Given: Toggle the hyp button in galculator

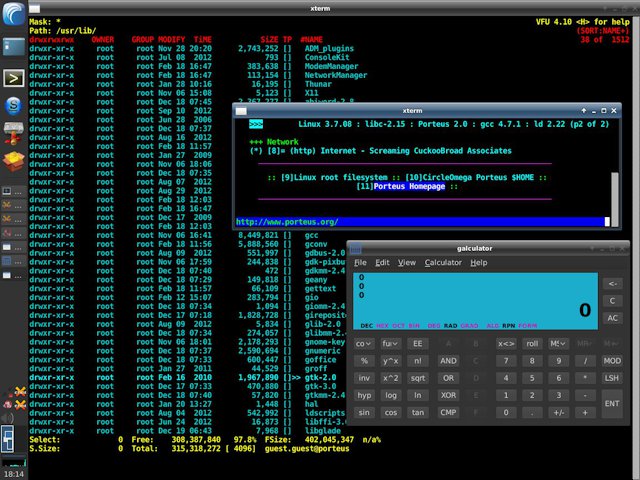Looking at the screenshot, I should [x=364, y=395].
